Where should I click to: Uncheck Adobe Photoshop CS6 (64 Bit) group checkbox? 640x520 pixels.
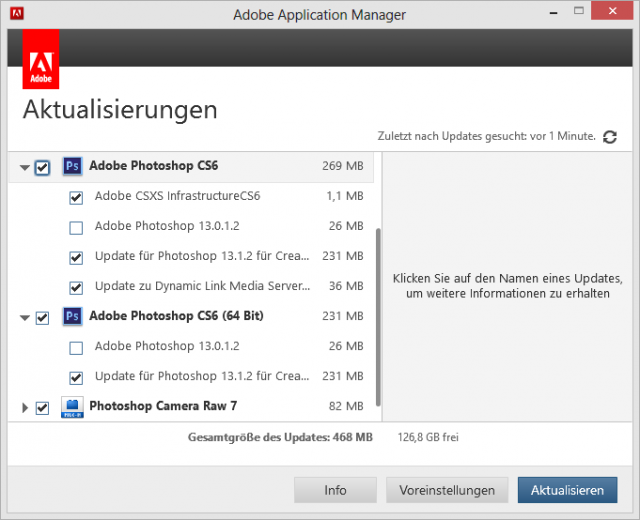pyautogui.click(x=42, y=318)
